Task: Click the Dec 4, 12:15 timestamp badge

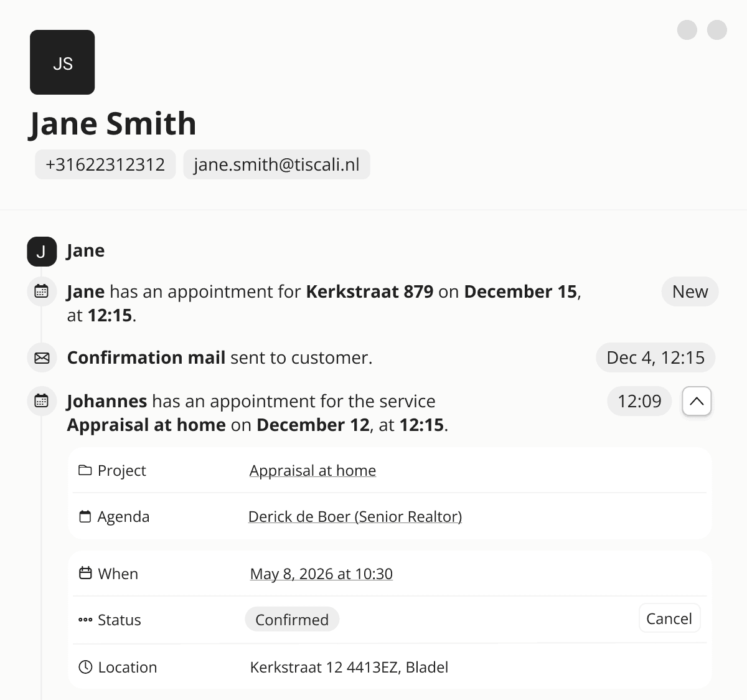Action: tap(655, 357)
